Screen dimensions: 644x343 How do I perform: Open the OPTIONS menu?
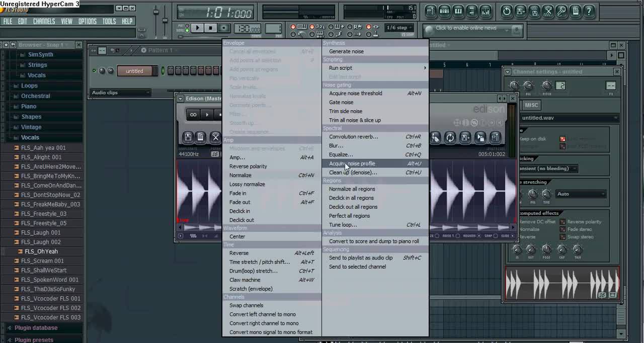pyautogui.click(x=88, y=21)
